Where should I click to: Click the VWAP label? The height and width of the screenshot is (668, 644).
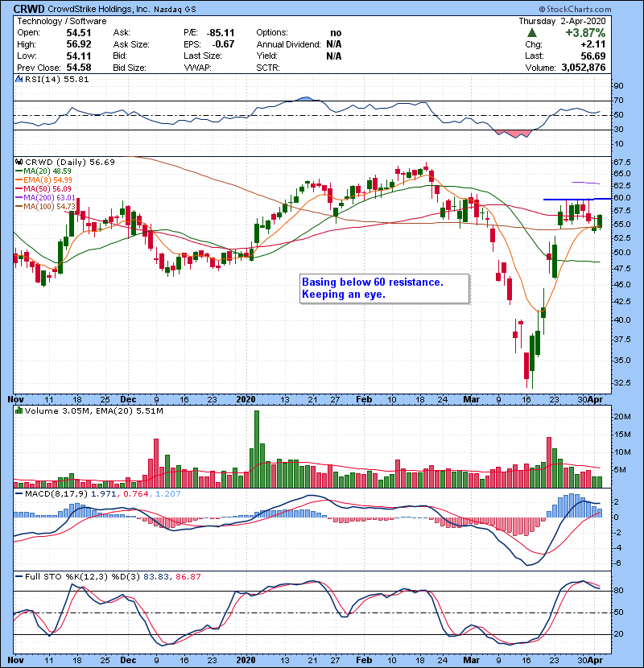pos(197,68)
